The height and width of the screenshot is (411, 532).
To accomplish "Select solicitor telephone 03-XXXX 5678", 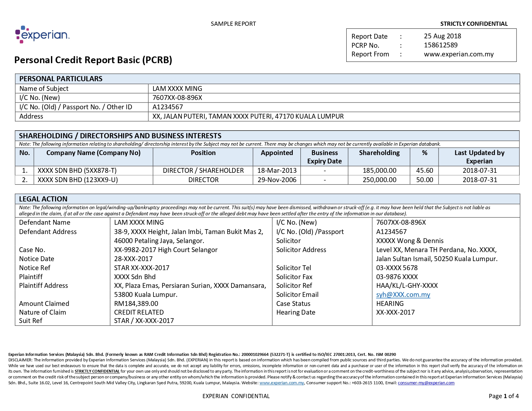I will (397, 268).
